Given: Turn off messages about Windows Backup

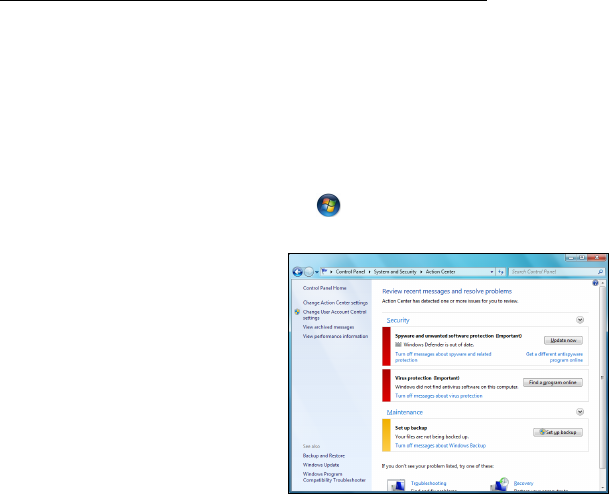Looking at the screenshot, I should tap(440, 445).
